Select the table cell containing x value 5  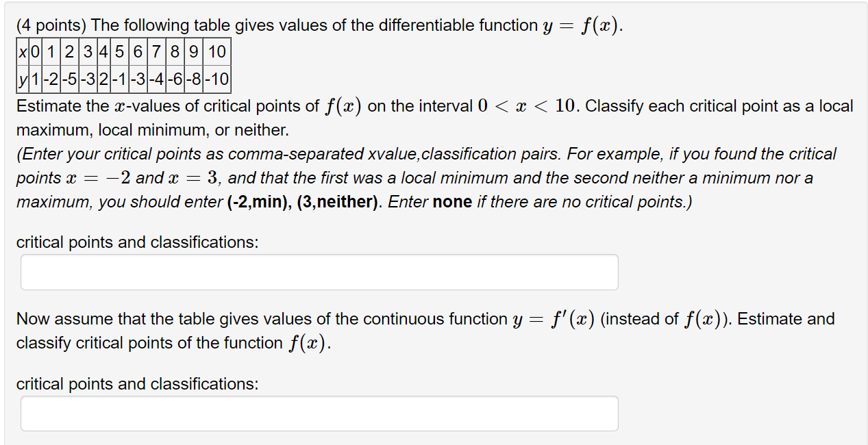click(x=118, y=51)
